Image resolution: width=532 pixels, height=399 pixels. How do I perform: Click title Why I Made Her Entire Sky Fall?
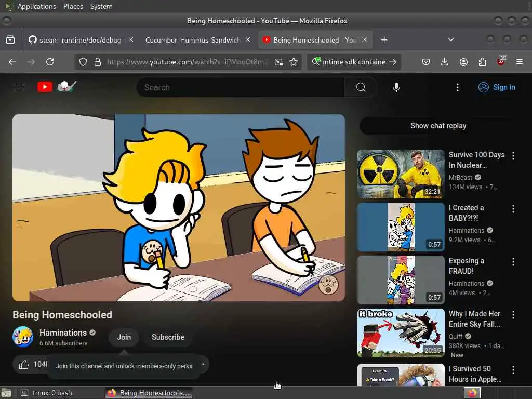(x=475, y=319)
